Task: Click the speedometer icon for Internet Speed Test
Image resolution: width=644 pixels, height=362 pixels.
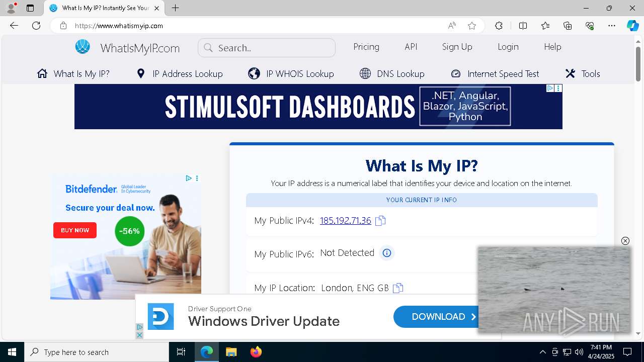Action: pyautogui.click(x=456, y=73)
